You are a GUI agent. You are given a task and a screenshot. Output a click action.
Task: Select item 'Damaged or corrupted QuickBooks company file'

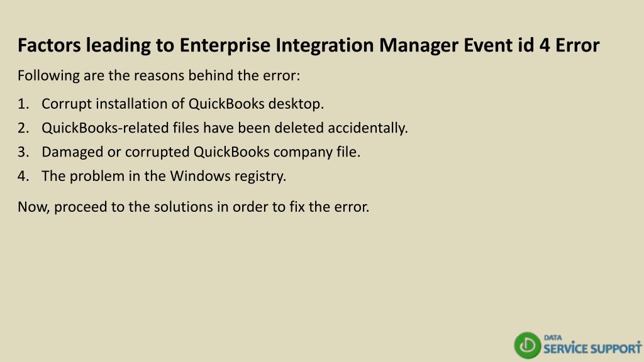coord(201,152)
